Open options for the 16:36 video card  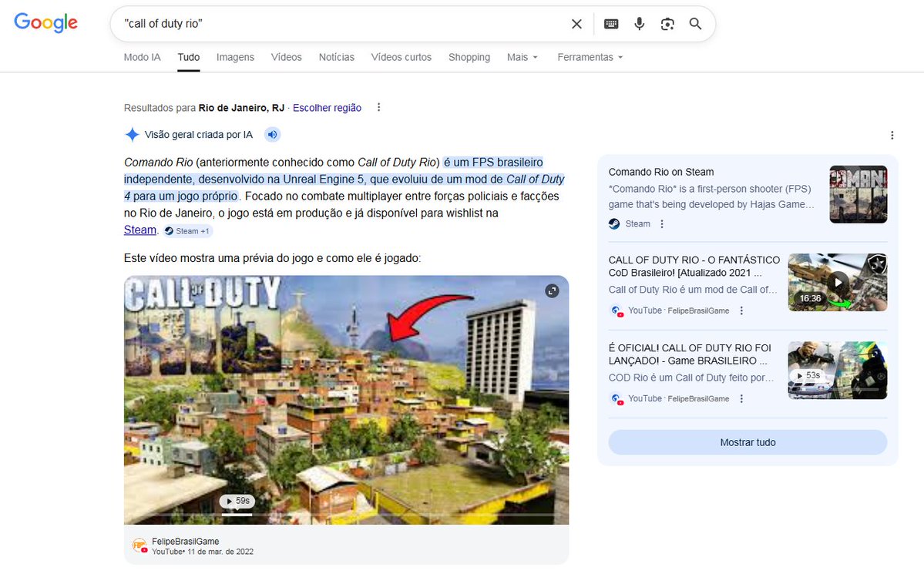pos(741,310)
